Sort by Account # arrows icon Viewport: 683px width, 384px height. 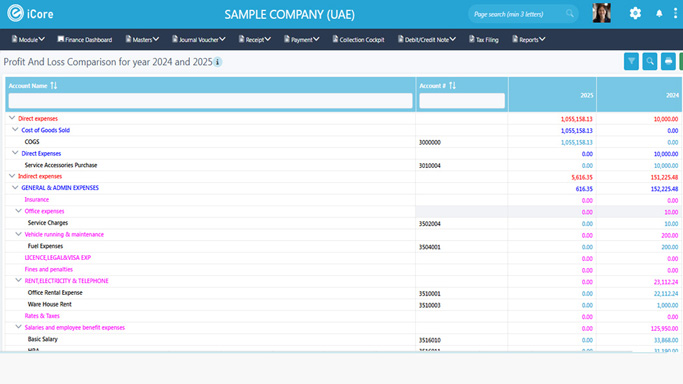(453, 86)
